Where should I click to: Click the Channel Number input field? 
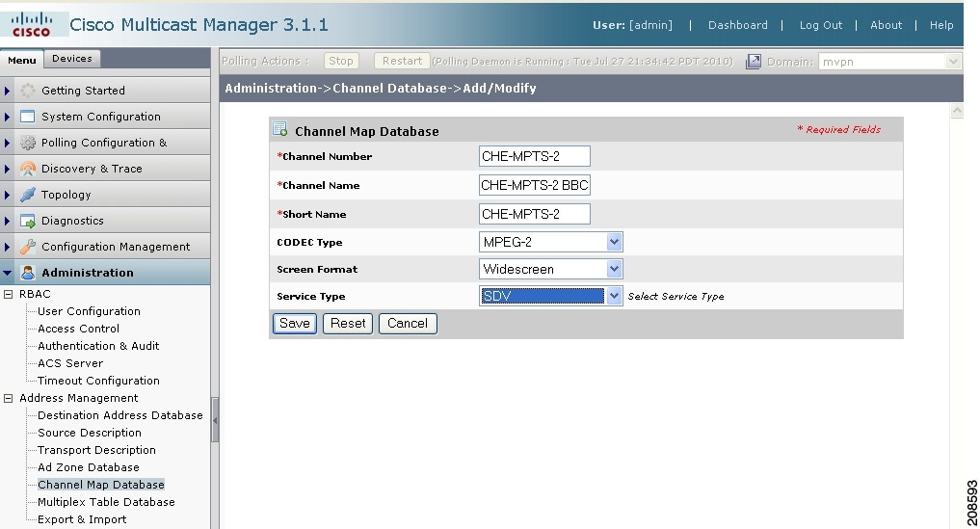click(535, 156)
